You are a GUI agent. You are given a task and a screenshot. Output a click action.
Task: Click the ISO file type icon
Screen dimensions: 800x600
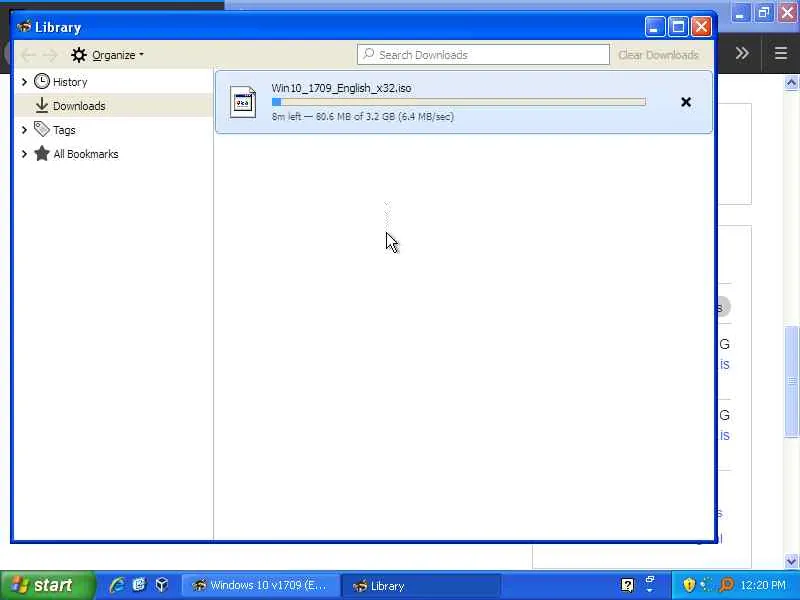pyautogui.click(x=243, y=102)
